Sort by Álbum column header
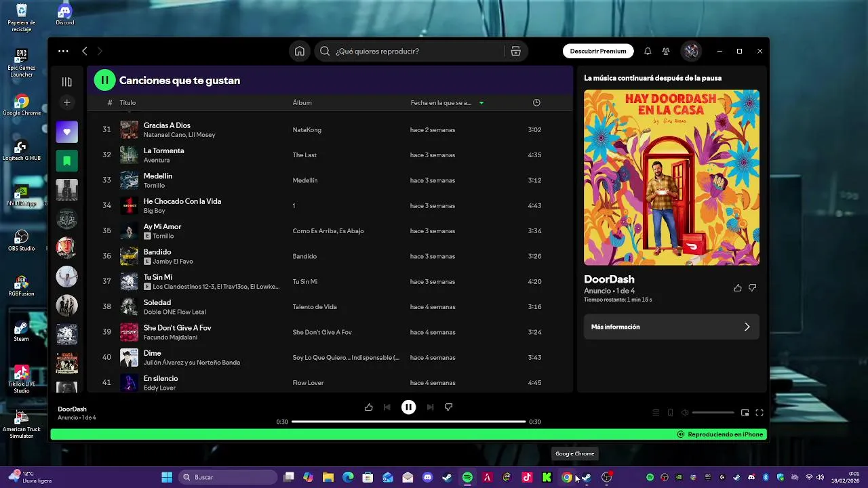 [302, 102]
